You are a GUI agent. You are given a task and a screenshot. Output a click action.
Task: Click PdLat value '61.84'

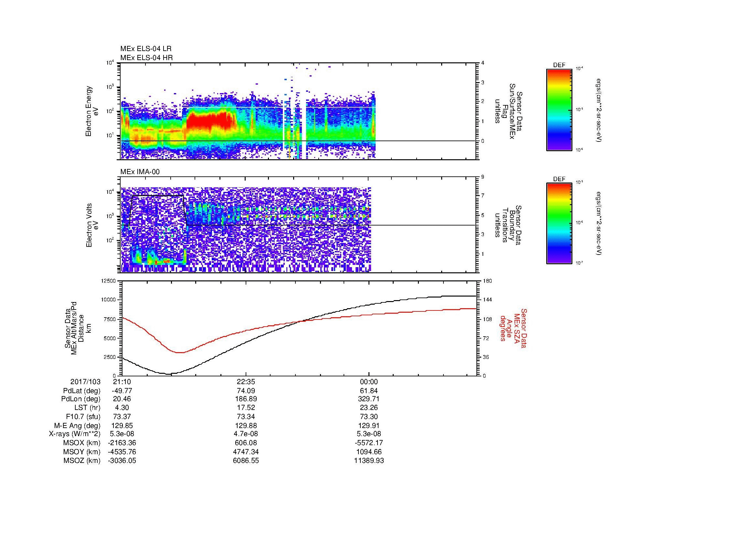pyautogui.click(x=369, y=391)
